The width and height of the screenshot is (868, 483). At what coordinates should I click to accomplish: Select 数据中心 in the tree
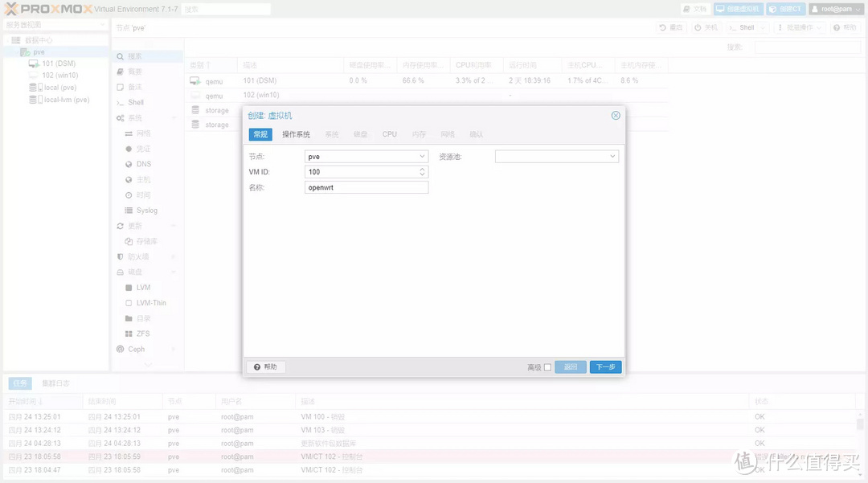click(39, 40)
